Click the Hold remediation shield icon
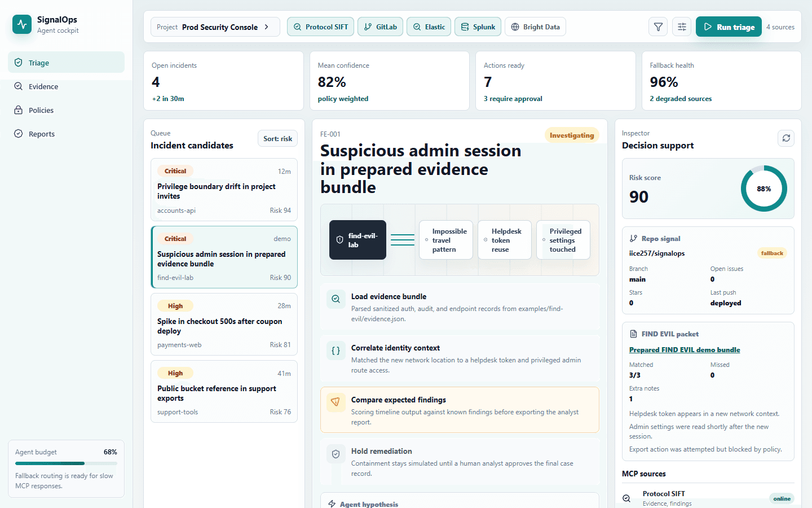 click(x=336, y=454)
